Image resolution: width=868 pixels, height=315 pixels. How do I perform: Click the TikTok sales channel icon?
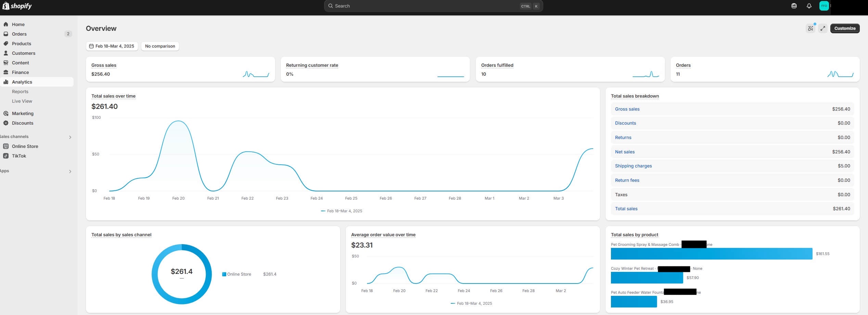(6, 156)
